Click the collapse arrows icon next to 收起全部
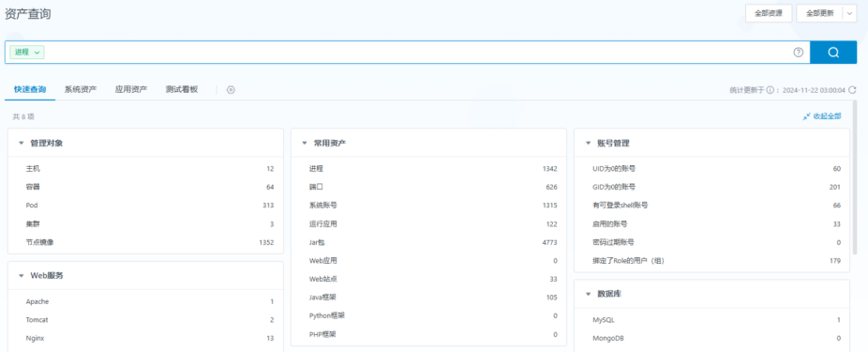 (806, 116)
